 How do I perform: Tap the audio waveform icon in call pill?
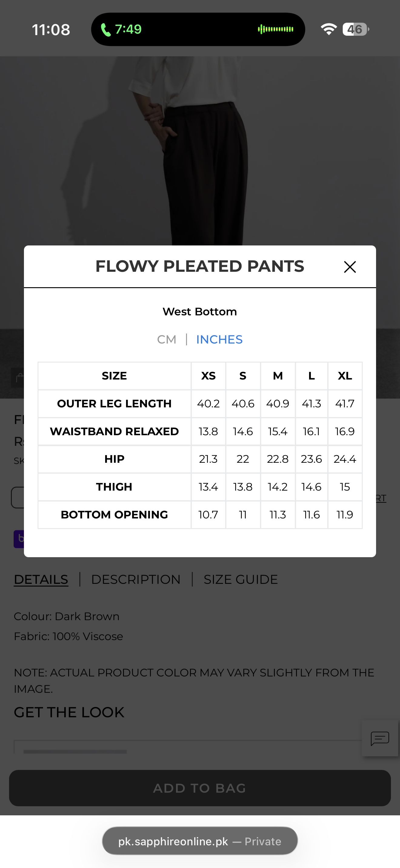[275, 29]
